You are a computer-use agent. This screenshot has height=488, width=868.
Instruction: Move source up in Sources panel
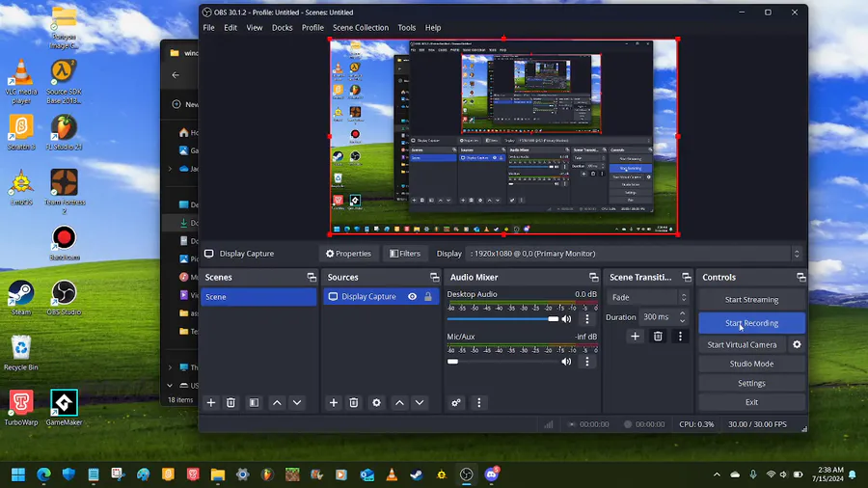[399, 403]
